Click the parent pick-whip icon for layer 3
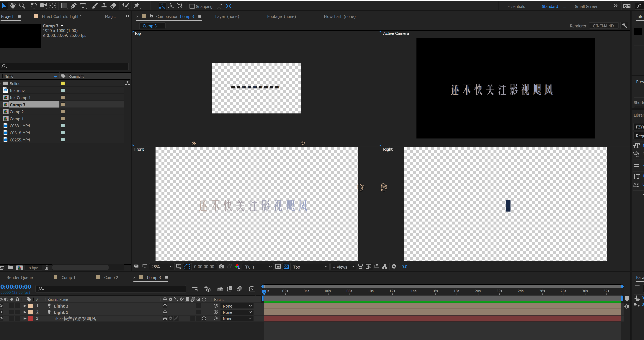The width and height of the screenshot is (644, 340). click(x=215, y=318)
